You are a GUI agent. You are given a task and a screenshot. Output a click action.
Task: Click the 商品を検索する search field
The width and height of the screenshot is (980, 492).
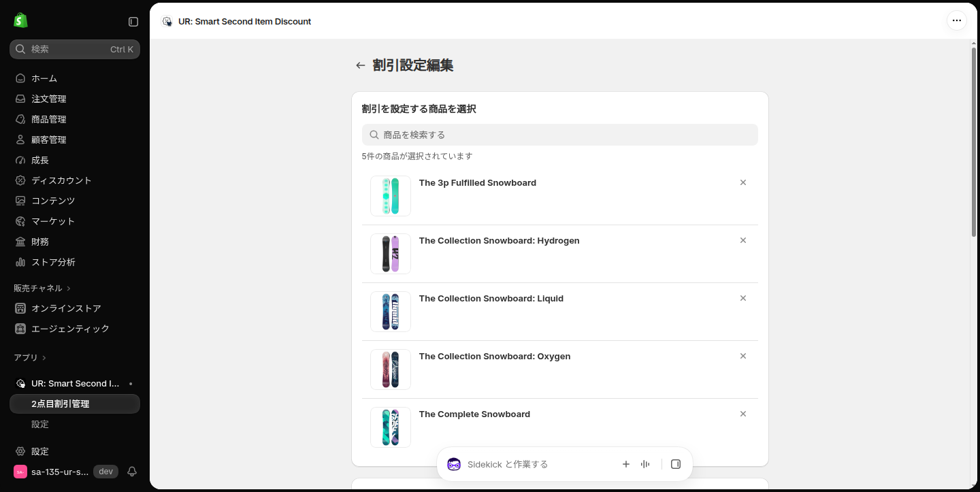pos(560,135)
